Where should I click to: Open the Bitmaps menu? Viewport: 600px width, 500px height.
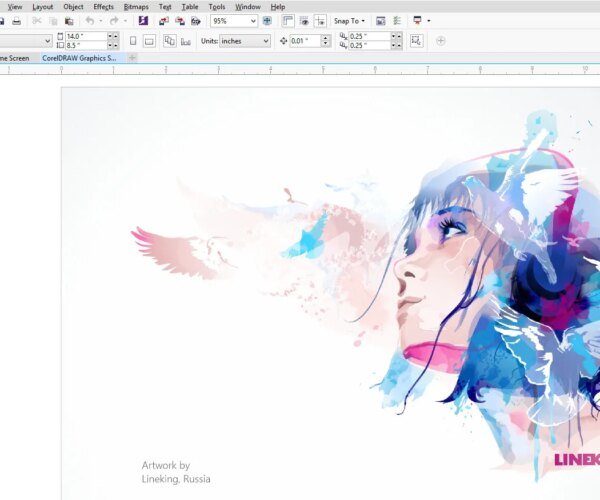click(135, 6)
